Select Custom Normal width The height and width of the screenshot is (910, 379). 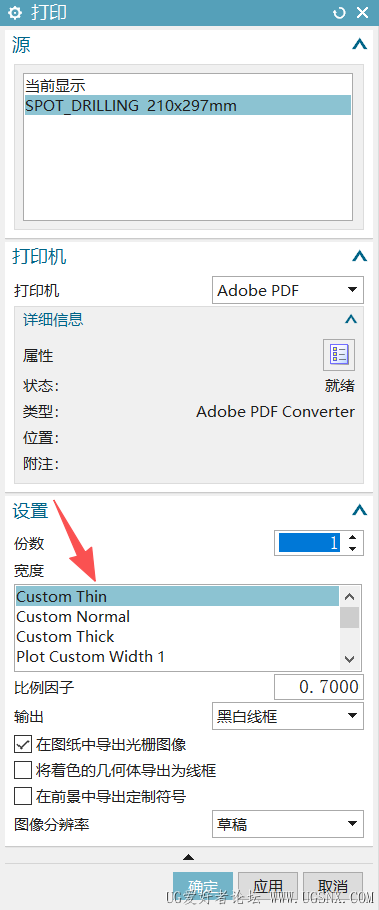coord(177,616)
